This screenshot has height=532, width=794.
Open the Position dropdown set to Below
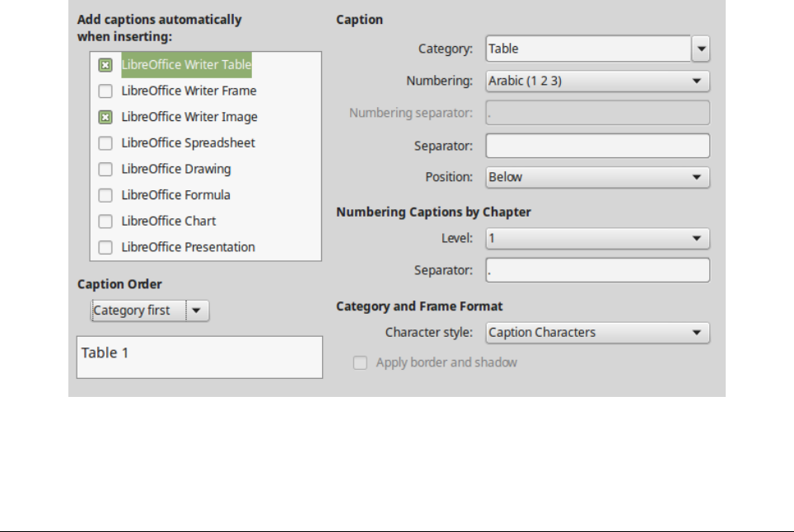click(x=597, y=177)
